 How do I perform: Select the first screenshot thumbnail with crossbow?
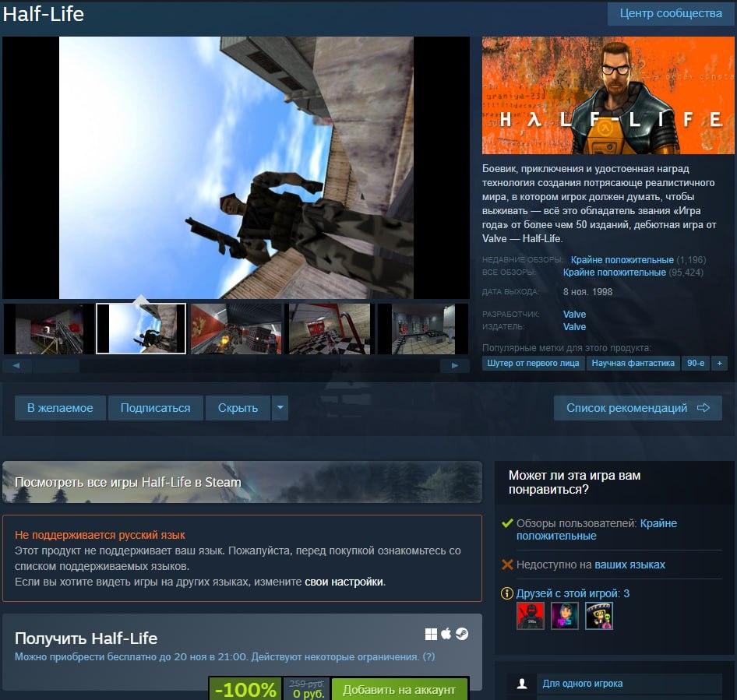49,329
